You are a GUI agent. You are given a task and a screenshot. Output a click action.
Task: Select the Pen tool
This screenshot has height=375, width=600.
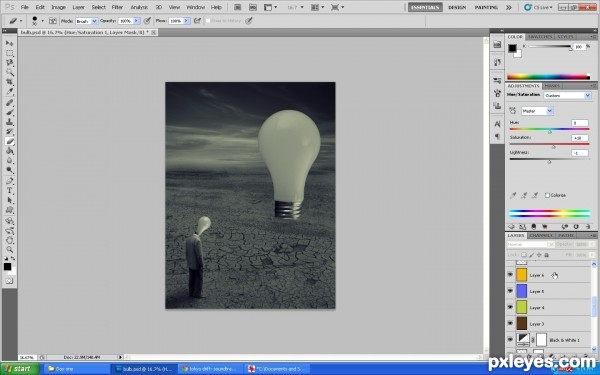click(10, 181)
